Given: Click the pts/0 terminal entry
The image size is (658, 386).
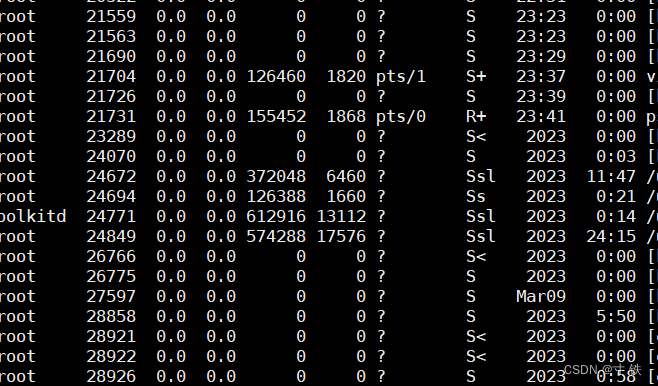Looking at the screenshot, I should pyautogui.click(x=401, y=117).
